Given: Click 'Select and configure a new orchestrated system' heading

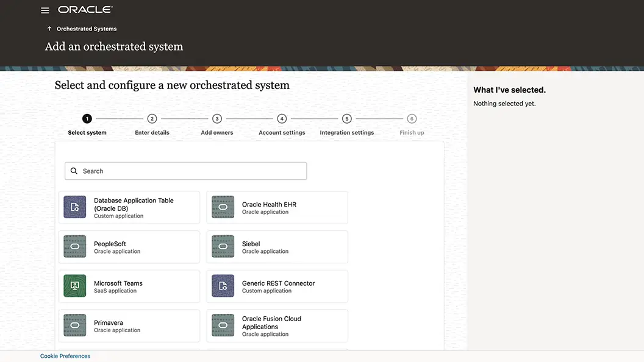Looking at the screenshot, I should 172,85.
